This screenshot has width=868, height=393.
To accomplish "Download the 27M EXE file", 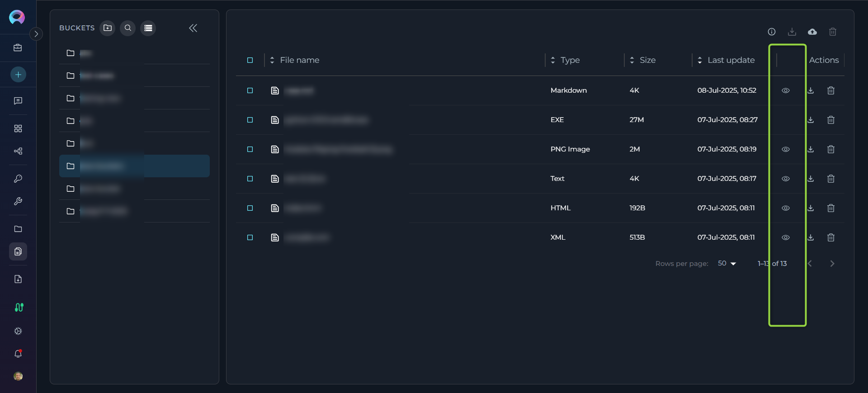I will pyautogui.click(x=811, y=120).
